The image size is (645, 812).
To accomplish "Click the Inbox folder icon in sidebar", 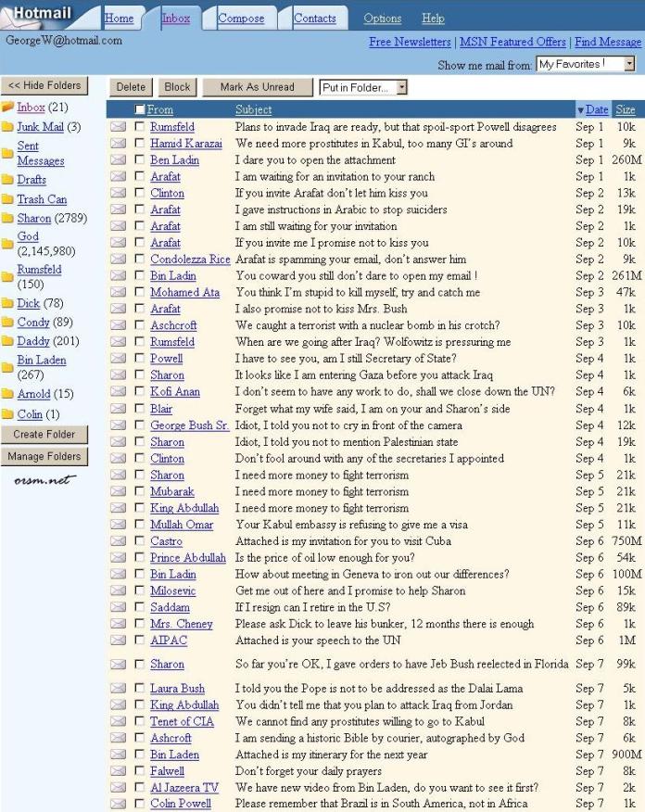I will coord(7,108).
